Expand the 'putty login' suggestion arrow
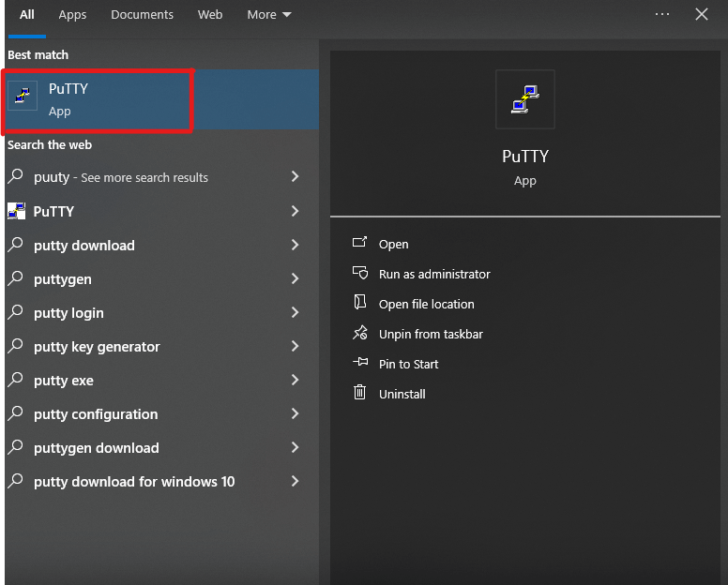The image size is (728, 585). (x=295, y=312)
